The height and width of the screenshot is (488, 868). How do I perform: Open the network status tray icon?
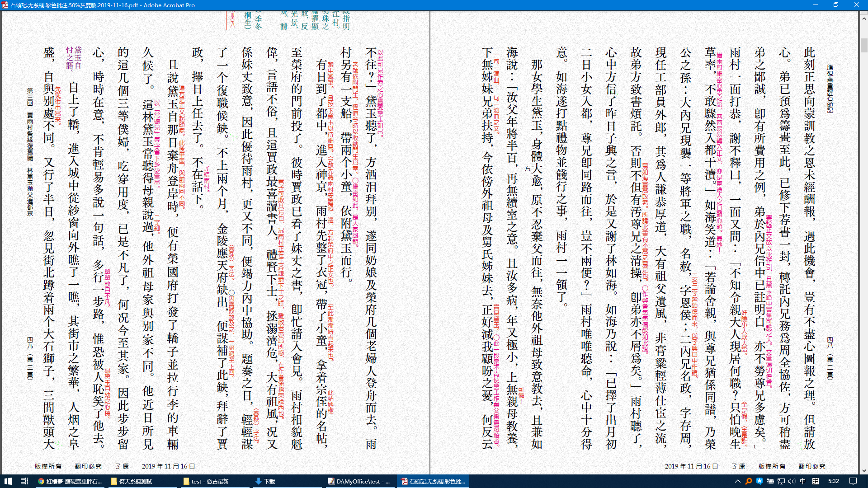781,481
